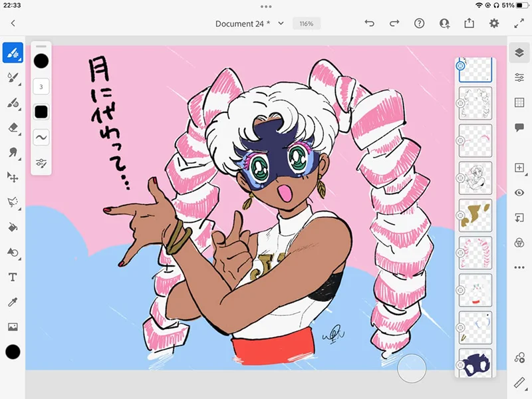Choose the Paint Bucket fill tool
This screenshot has height=399, width=532.
click(x=13, y=227)
